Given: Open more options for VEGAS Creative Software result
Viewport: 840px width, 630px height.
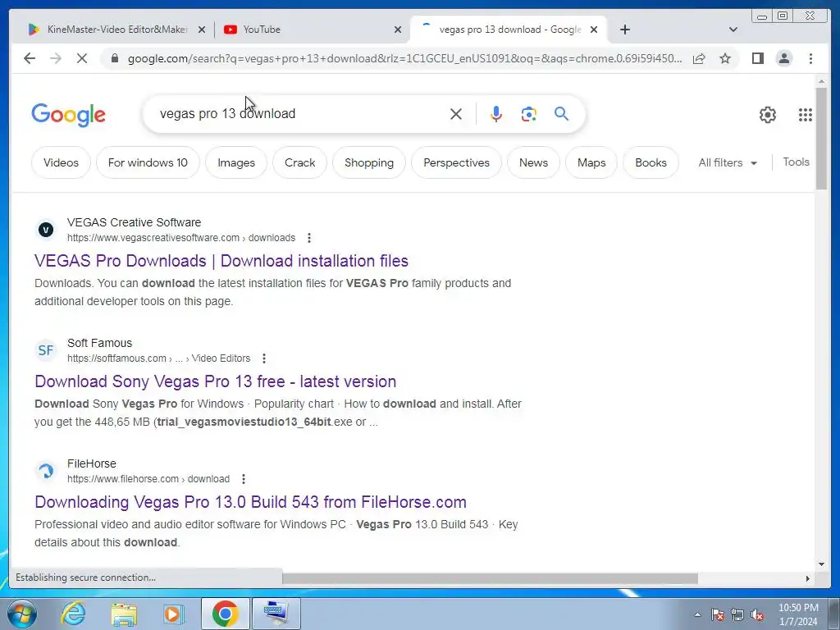Looking at the screenshot, I should click(x=309, y=238).
